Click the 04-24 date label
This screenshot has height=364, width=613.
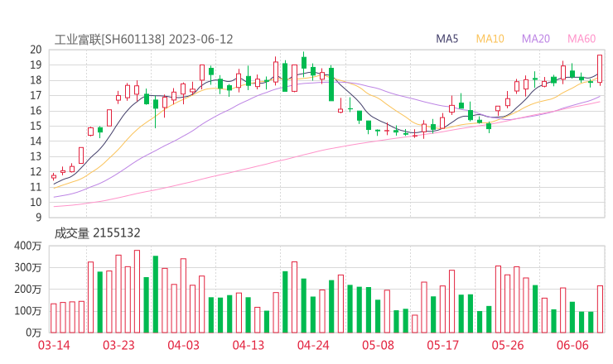coord(313,346)
